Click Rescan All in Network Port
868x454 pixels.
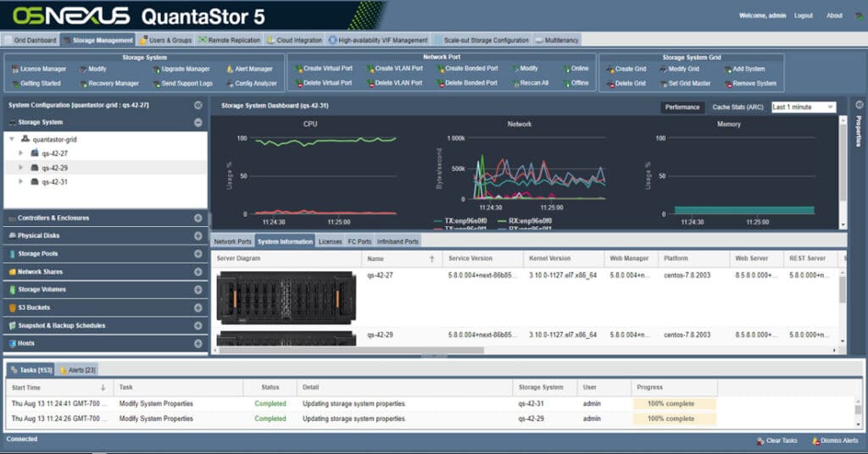click(530, 83)
